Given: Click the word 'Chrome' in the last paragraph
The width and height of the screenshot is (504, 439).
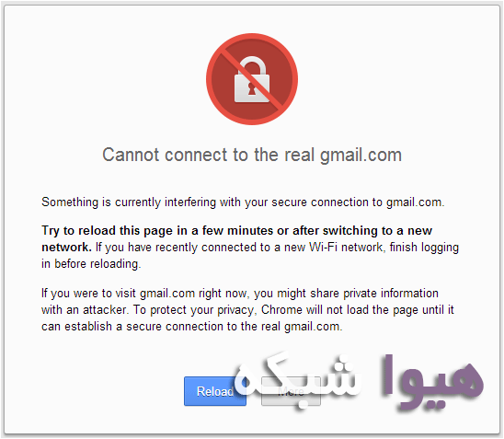Looking at the screenshot, I should coord(281,310).
